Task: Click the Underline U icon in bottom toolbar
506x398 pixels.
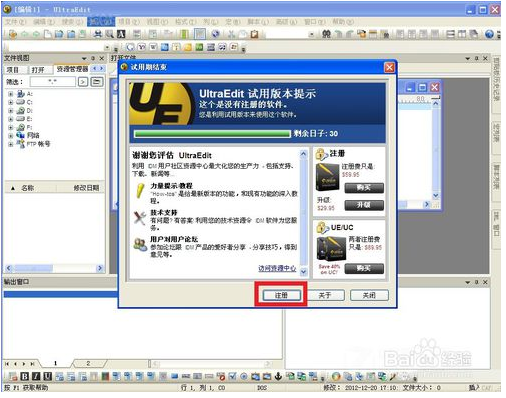Action: click(48, 376)
